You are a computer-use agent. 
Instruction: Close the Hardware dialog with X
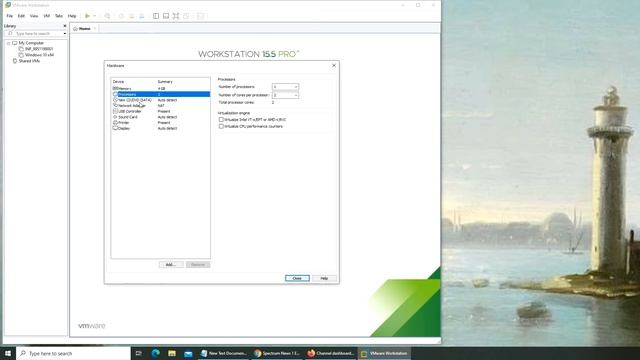[x=334, y=65]
